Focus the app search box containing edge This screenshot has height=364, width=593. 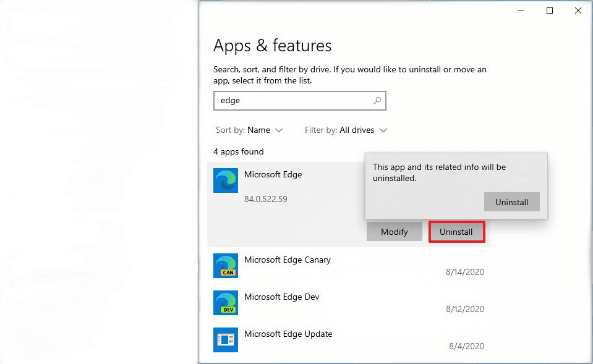(x=299, y=101)
